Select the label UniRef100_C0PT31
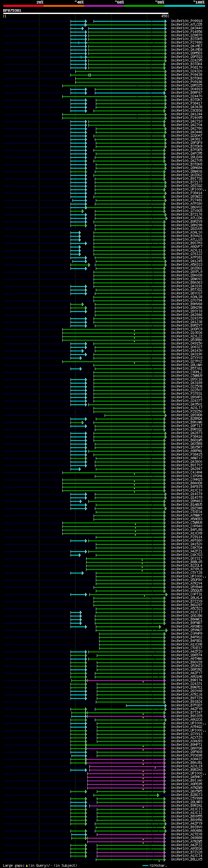Viewport: 208px width, 868px height. (187, 594)
